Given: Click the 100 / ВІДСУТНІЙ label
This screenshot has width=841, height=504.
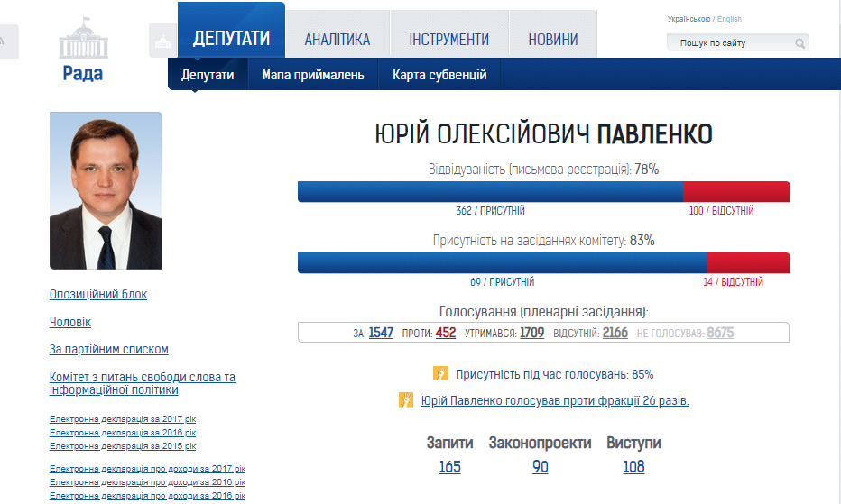Looking at the screenshot, I should coord(721,211).
